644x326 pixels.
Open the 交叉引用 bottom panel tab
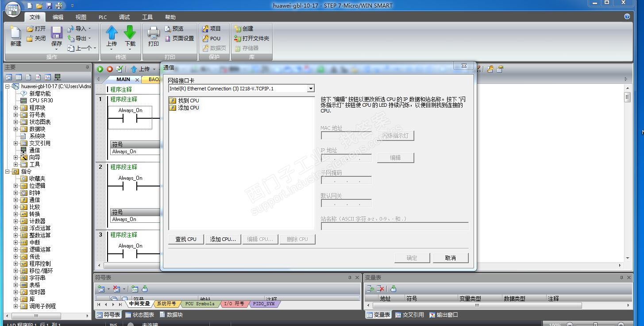tap(409, 315)
